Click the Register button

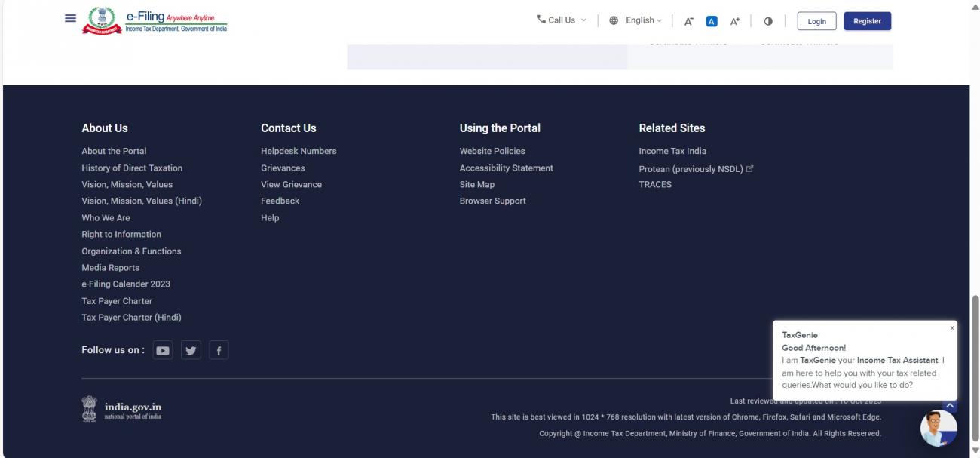coord(867,21)
